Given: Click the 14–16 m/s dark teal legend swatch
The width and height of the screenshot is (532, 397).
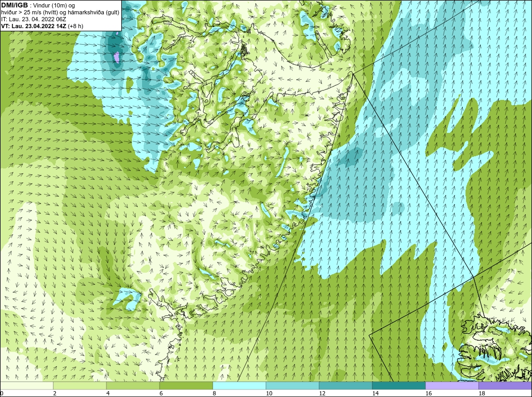Looking at the screenshot, I should tap(398, 386).
